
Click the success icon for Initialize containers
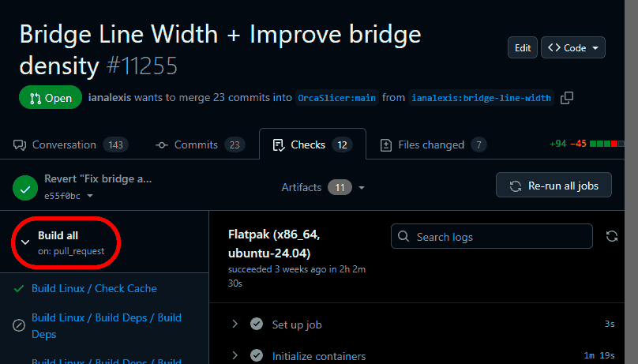tap(257, 356)
